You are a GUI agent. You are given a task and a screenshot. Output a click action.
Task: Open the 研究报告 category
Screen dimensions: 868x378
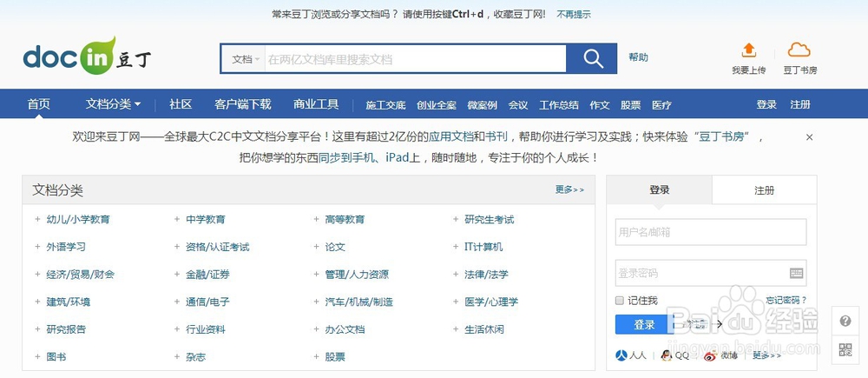pyautogui.click(x=67, y=329)
